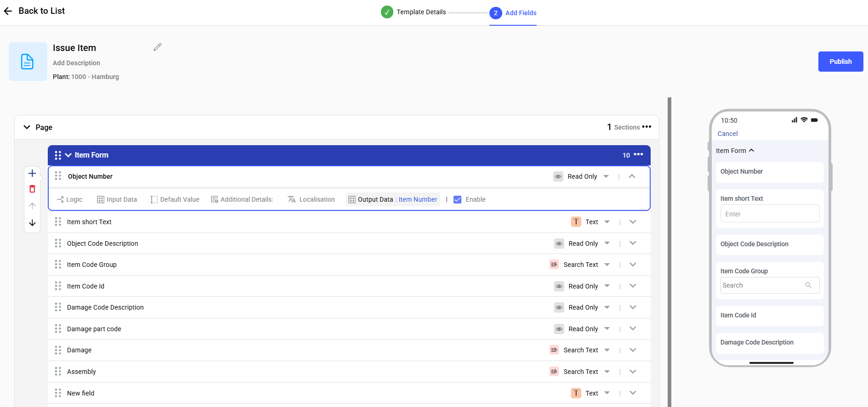
Task: Uncheck the Enable checkbox
Action: [x=457, y=199]
